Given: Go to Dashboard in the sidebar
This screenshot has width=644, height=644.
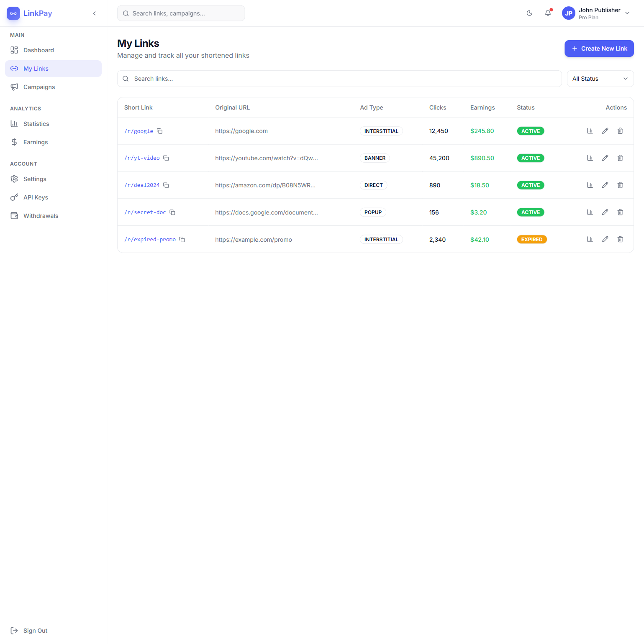Looking at the screenshot, I should pyautogui.click(x=53, y=50).
